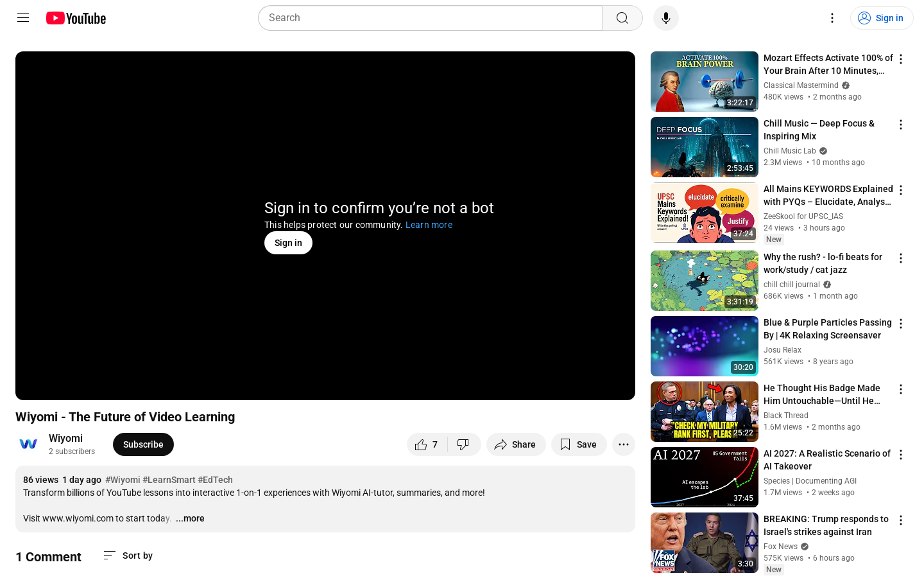Open title 'BREAKING: Trump responds to Israel's strikes'
This screenshot has height=578, width=924.
point(826,525)
